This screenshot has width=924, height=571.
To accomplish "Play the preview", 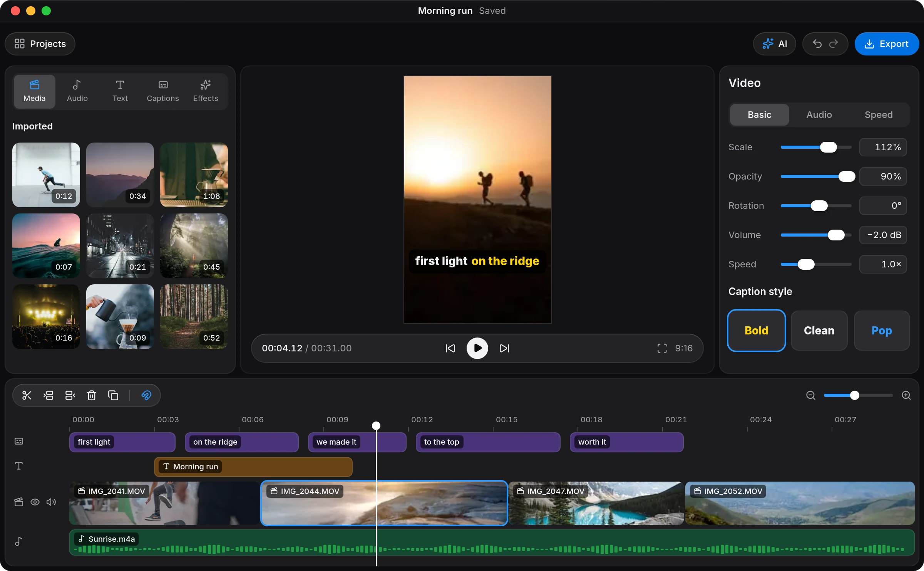I will (x=477, y=348).
